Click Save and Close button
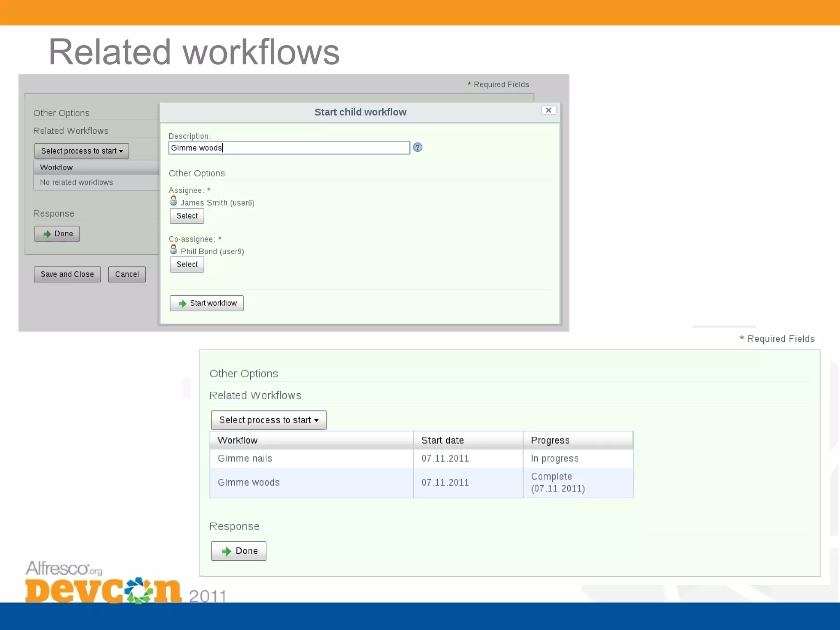This screenshot has height=630, width=840. pos(67,274)
